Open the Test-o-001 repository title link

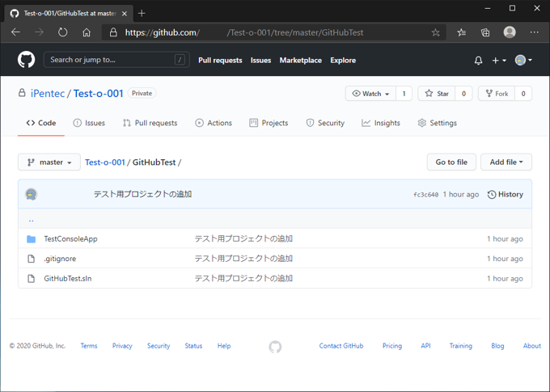tap(98, 94)
